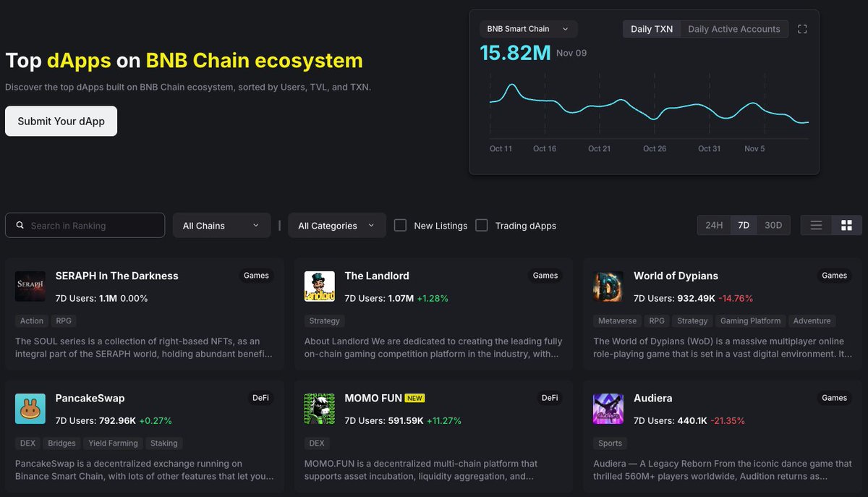Switch chart to Daily Active Accounts
Screen dimensions: 868x497
[733, 29]
